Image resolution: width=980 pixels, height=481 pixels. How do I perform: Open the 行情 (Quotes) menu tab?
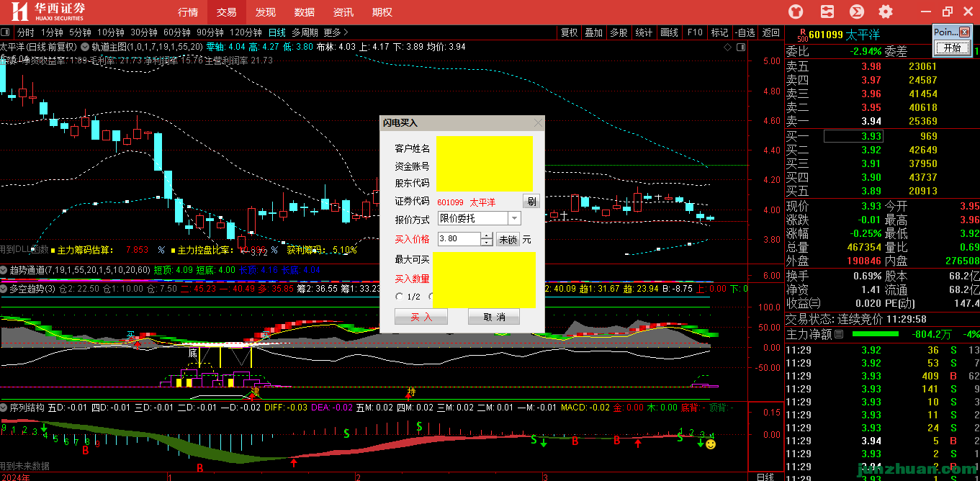(188, 12)
